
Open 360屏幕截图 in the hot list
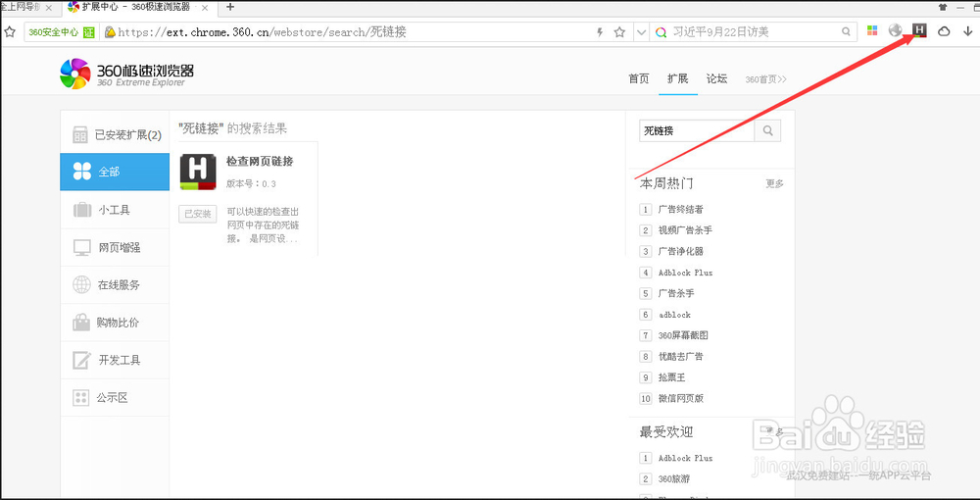(683, 335)
